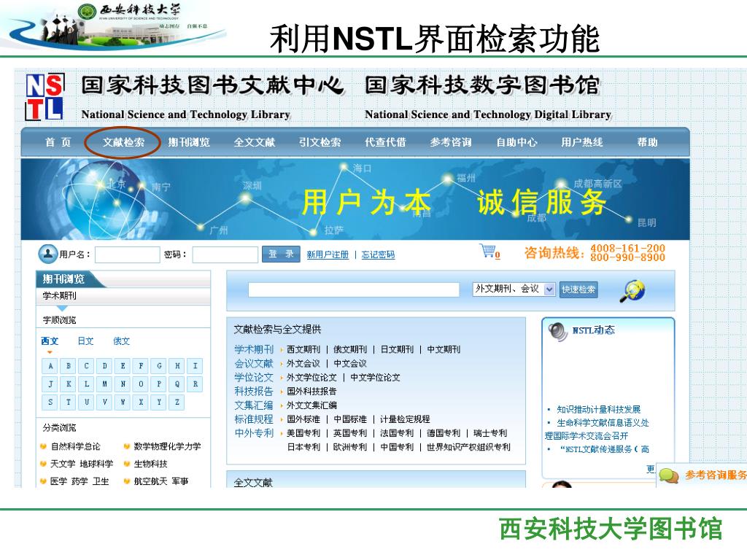Go to 首页 in navigation bar
This screenshot has height=560, width=747.
tap(58, 142)
